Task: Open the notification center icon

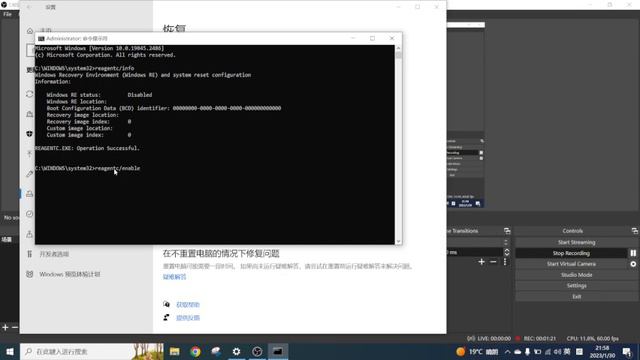Action: point(627,351)
